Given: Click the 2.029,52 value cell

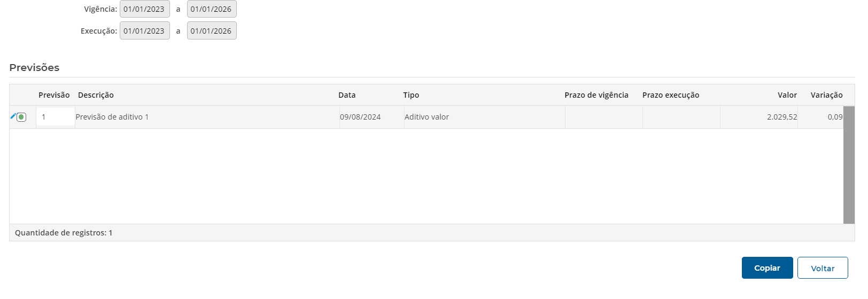Looking at the screenshot, I should (781, 117).
